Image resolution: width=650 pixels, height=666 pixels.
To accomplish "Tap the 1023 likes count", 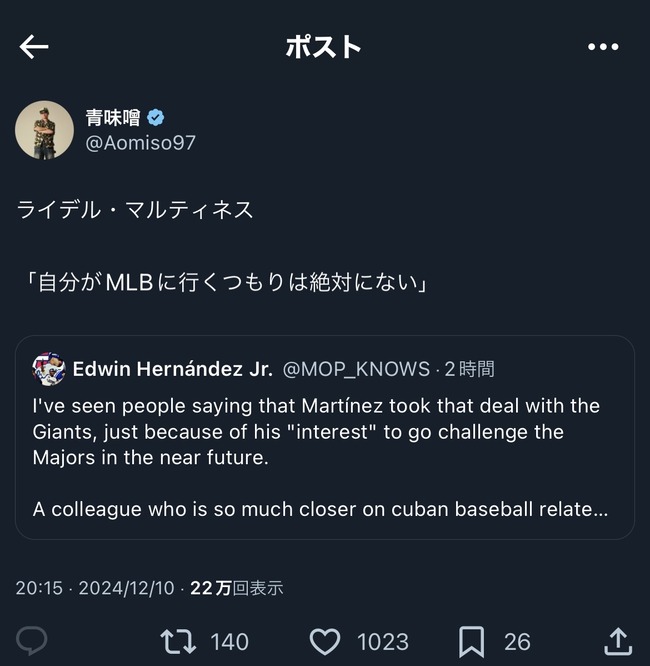I will (383, 642).
